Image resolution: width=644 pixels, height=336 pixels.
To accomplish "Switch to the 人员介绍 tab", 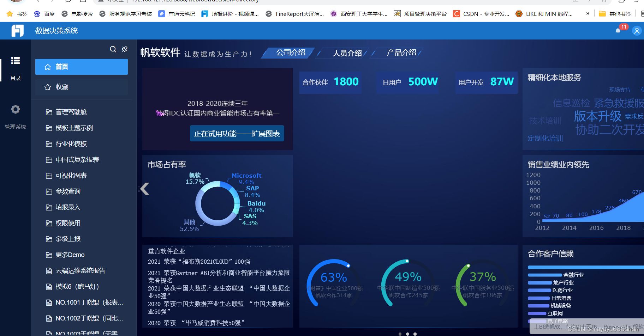I will click(x=347, y=53).
